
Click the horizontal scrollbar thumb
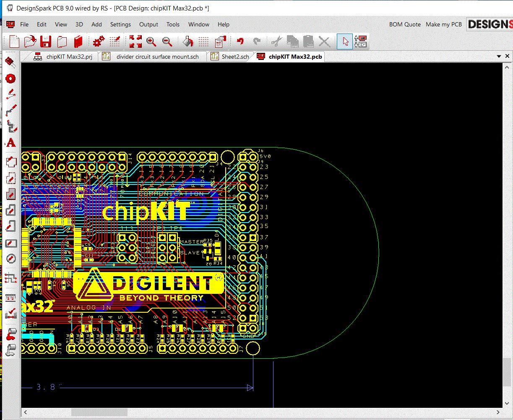pos(99,412)
